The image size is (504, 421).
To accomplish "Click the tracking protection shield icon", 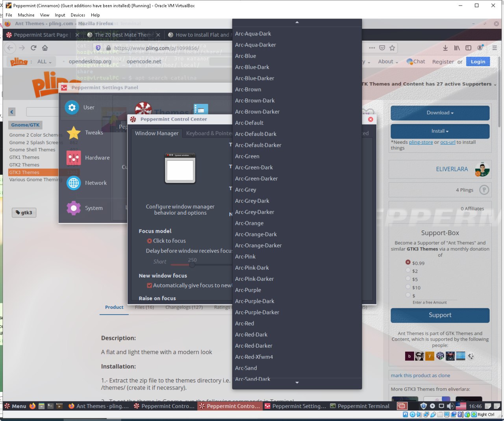I will point(98,48).
